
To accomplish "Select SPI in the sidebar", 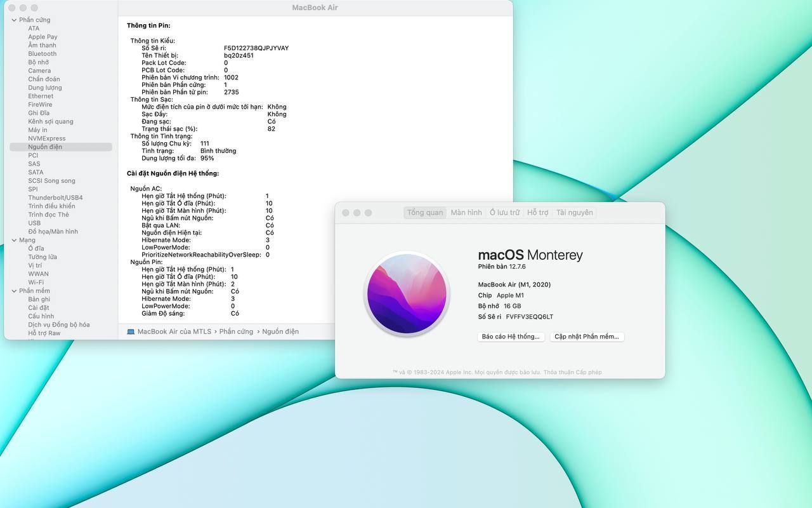I will tap(33, 189).
